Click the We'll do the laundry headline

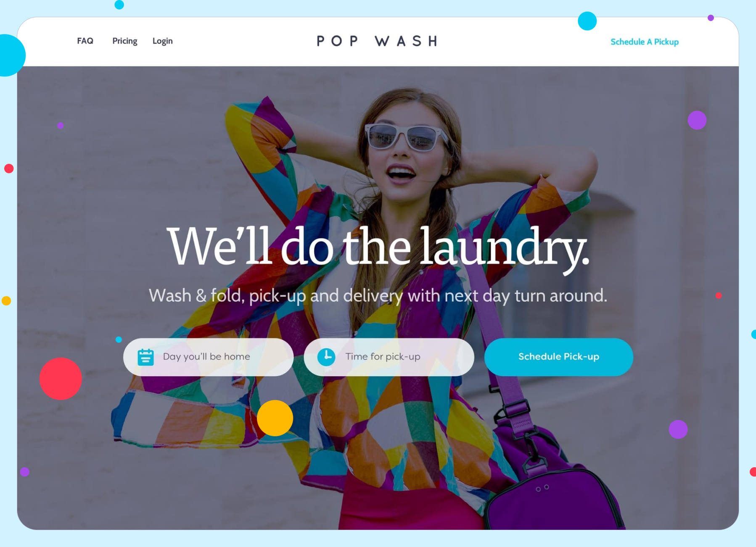(x=378, y=248)
